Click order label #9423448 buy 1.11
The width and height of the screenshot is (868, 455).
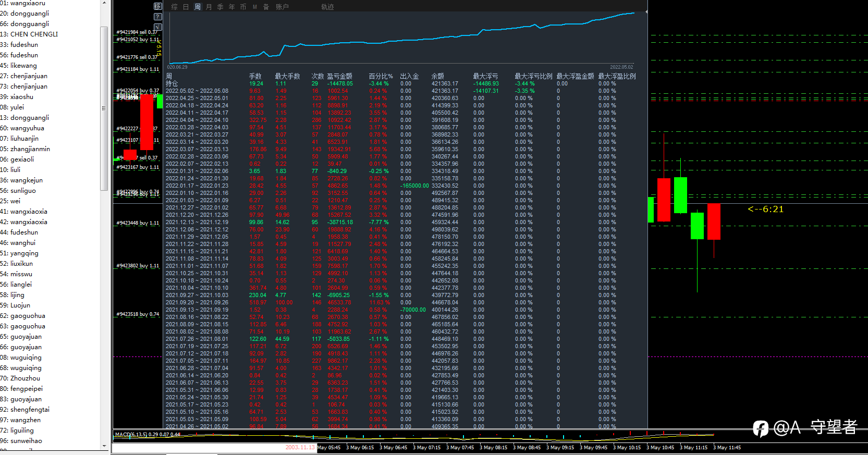[138, 223]
